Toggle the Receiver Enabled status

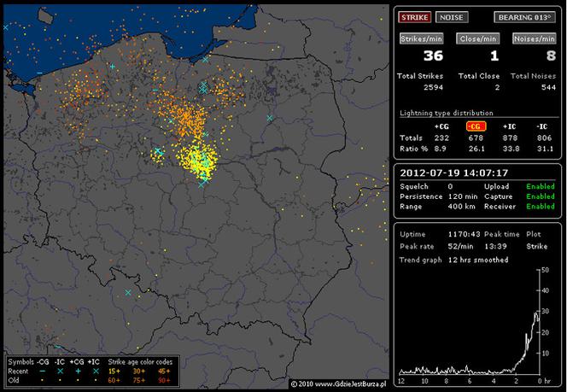541,207
